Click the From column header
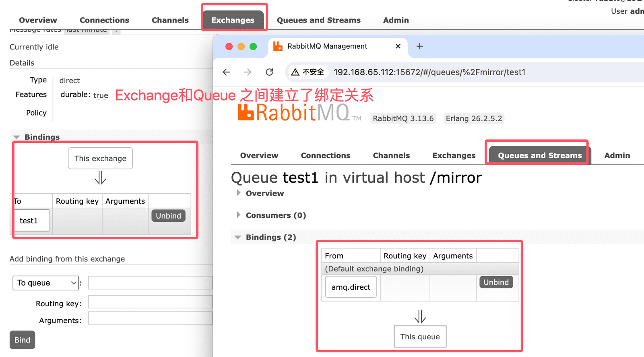644x357 pixels. 334,256
